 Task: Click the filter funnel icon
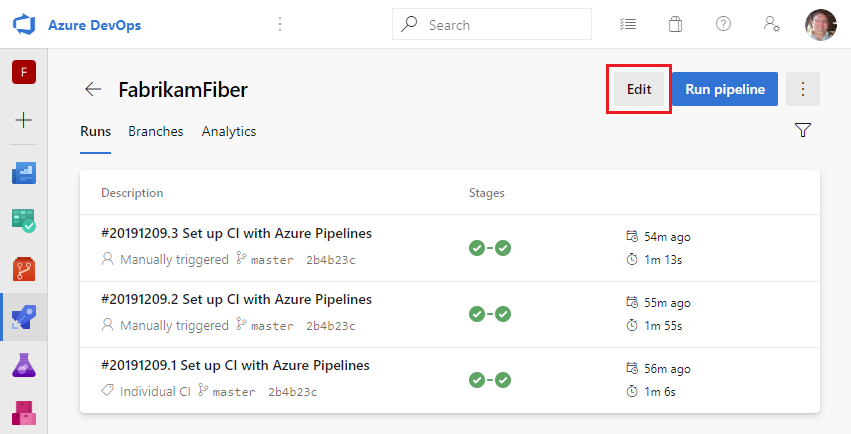click(803, 130)
